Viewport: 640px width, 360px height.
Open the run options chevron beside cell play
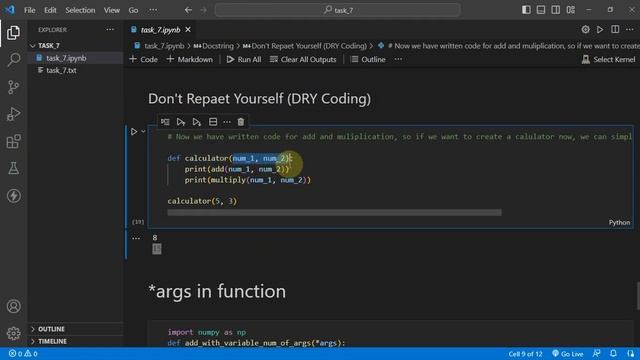click(143, 131)
